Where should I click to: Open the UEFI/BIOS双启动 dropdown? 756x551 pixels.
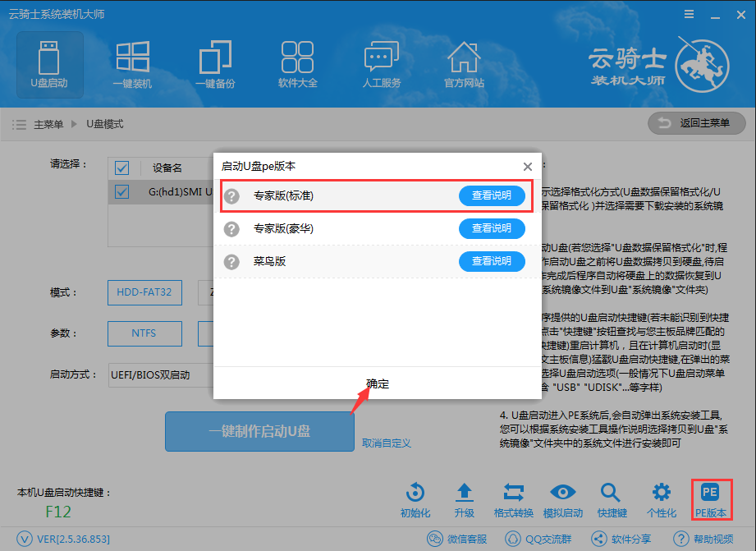150,374
